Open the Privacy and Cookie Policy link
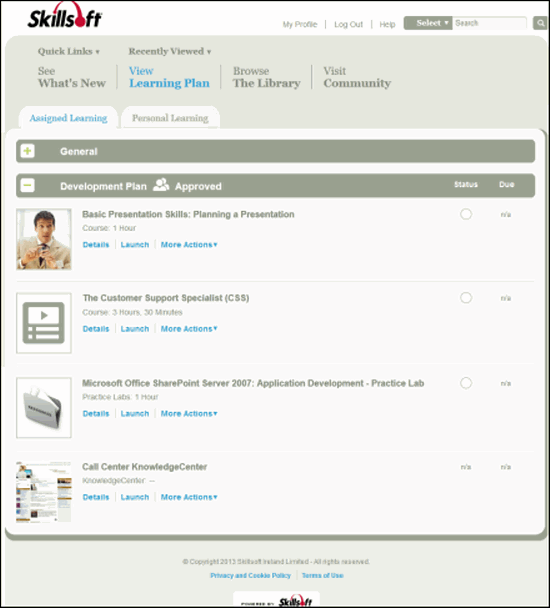Screen dimensions: 550x608 251,575
